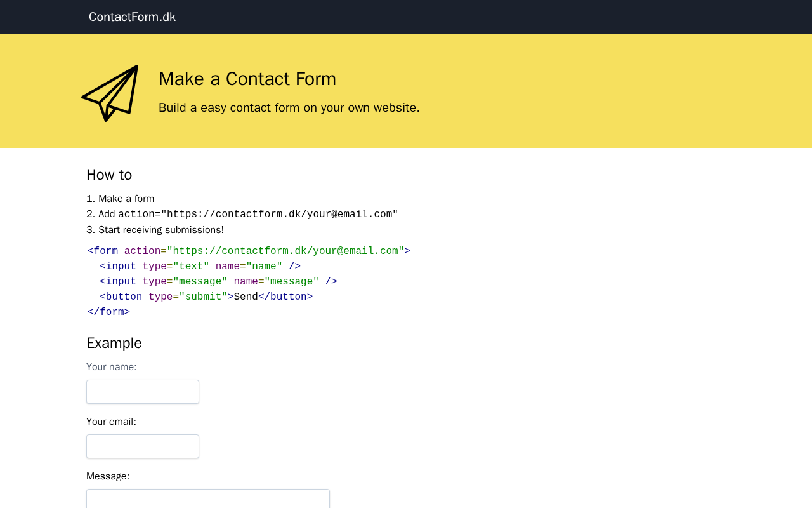812x508 pixels.
Task: Click the "How to" heading
Action: [109, 175]
